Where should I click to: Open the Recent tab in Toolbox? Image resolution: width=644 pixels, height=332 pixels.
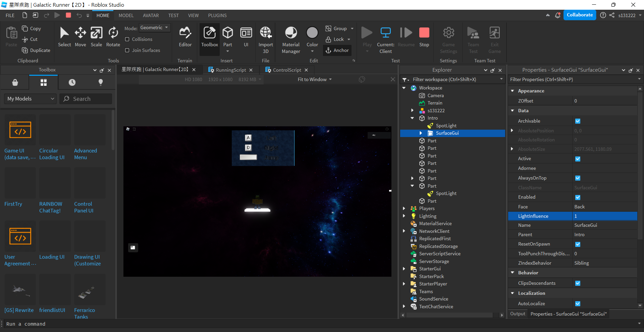pos(72,82)
